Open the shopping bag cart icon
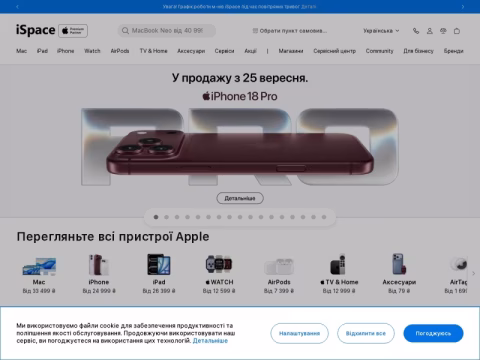 [x=457, y=31]
